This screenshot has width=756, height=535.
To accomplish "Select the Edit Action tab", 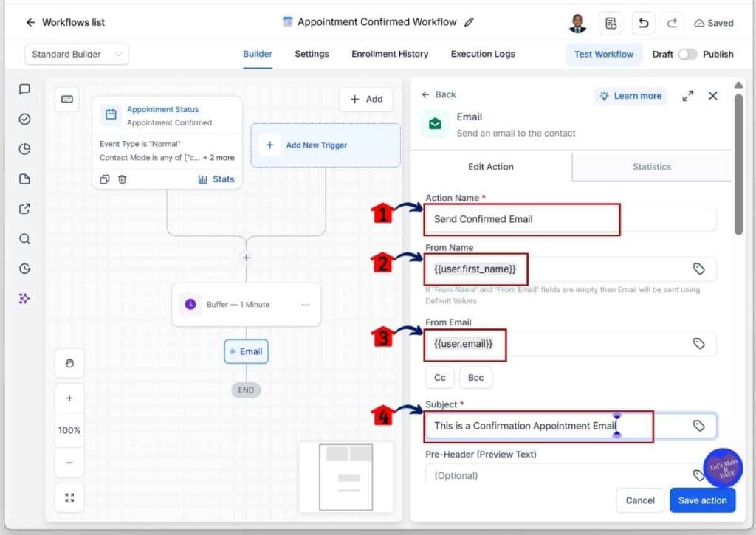I will [491, 167].
